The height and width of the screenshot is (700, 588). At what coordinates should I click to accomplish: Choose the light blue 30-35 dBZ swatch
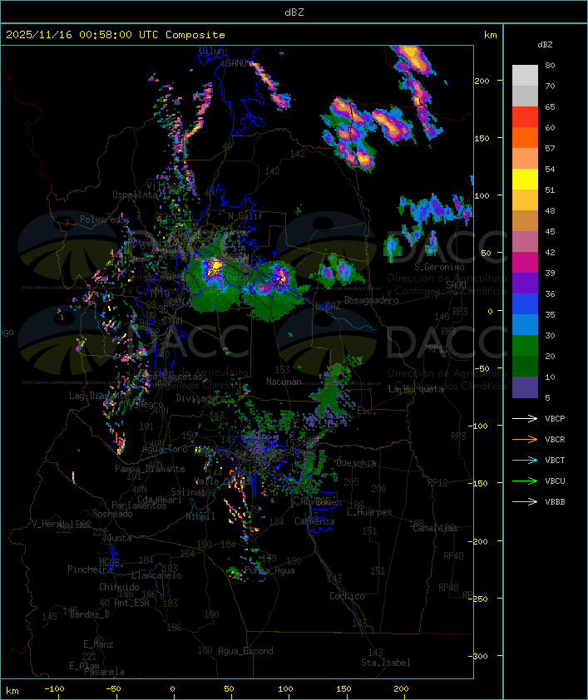525,324
